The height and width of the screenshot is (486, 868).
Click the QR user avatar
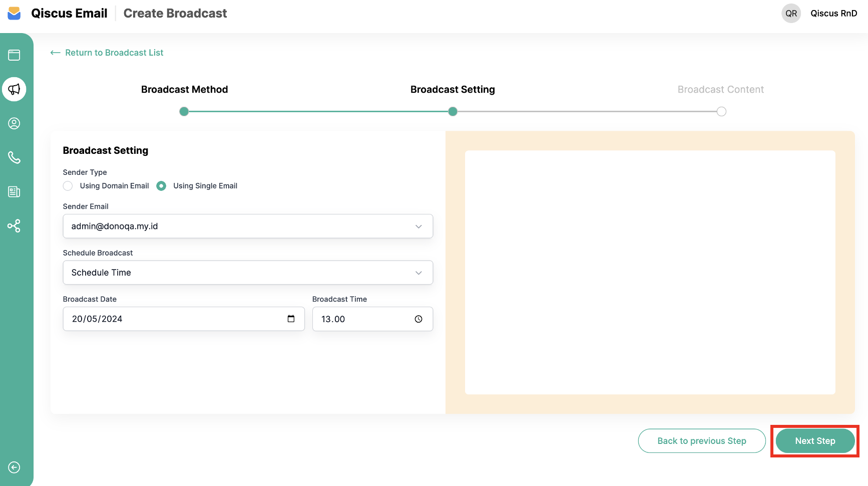click(x=791, y=14)
